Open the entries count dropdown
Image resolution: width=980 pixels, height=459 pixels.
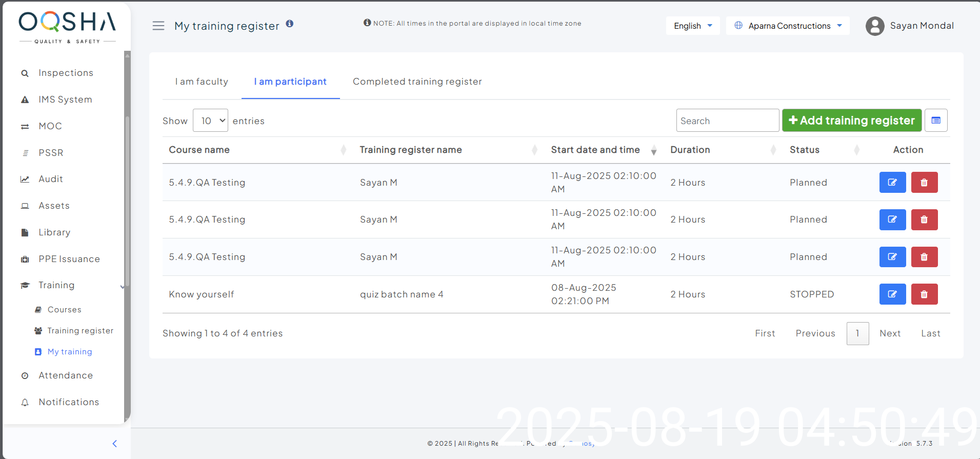click(x=210, y=121)
